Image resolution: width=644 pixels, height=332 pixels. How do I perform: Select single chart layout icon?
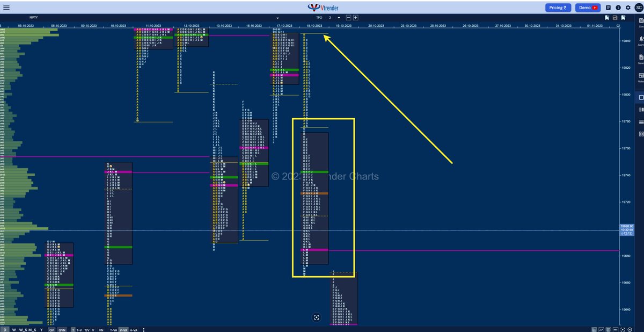coord(641,98)
